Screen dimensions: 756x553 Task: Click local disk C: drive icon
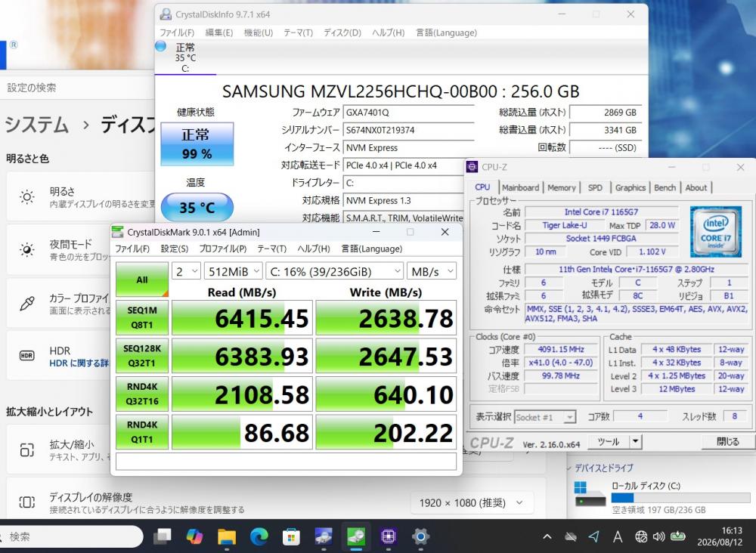pyautogui.click(x=590, y=495)
